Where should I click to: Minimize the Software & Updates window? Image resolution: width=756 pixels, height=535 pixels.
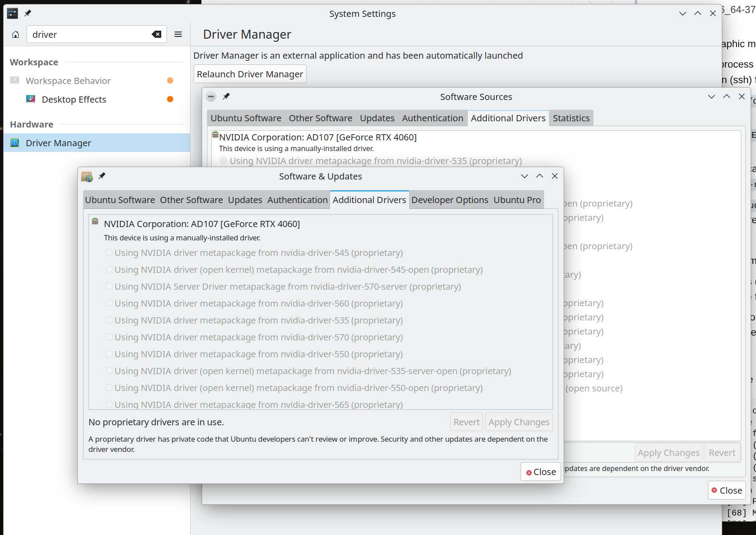[x=525, y=176]
